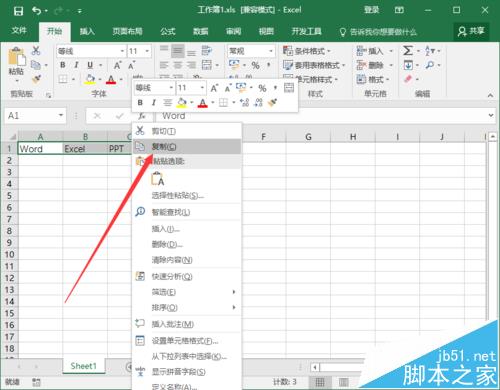Click the ribbon Merge and Center icon
Image resolution: width=500 pixels, height=390 pixels.
207,65
